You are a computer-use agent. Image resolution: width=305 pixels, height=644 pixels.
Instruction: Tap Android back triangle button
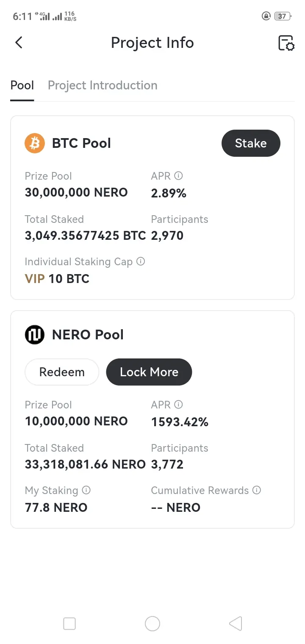click(x=236, y=624)
